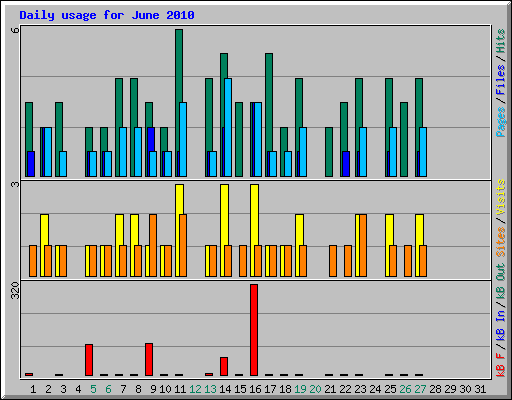This screenshot has height=400, width=512.
Task: Click the y-axis value "6"
Action: coord(15,30)
